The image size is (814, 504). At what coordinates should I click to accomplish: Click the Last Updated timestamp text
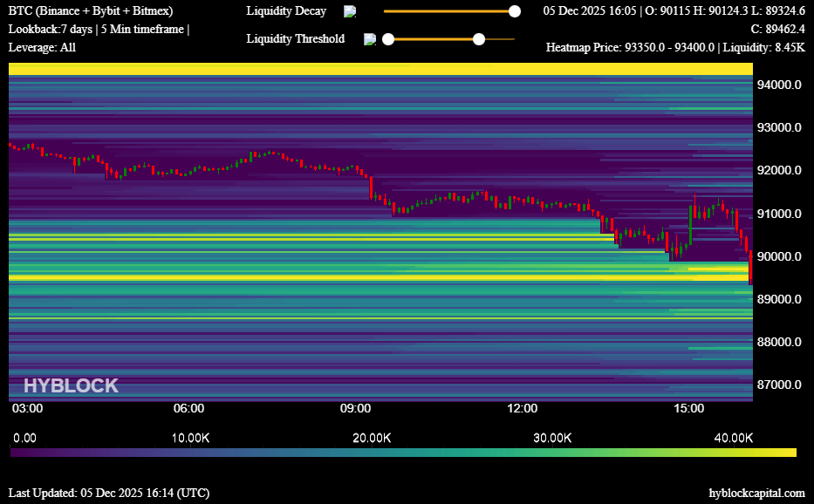pyautogui.click(x=109, y=493)
